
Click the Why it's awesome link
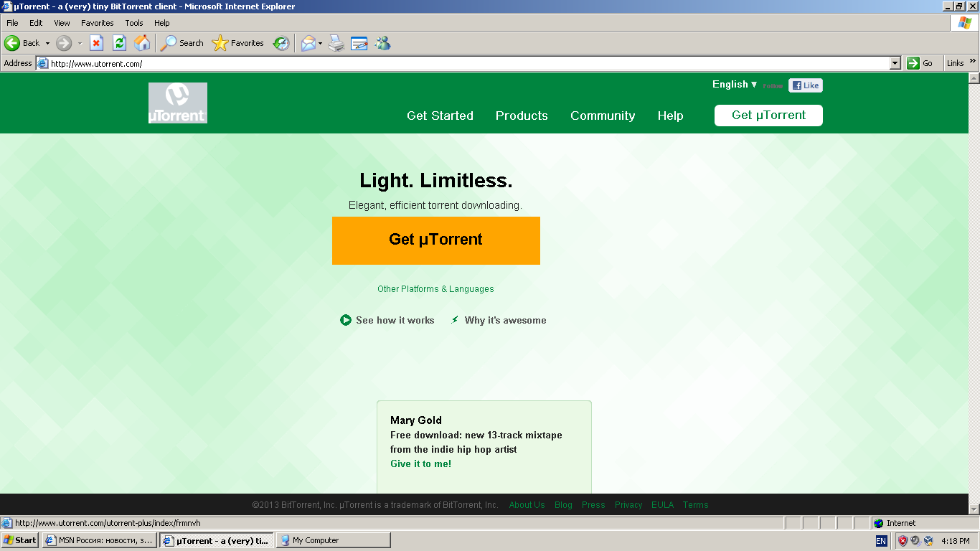click(505, 320)
